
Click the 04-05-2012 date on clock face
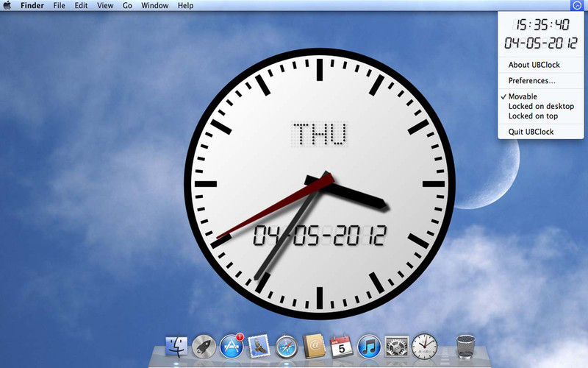(x=320, y=236)
